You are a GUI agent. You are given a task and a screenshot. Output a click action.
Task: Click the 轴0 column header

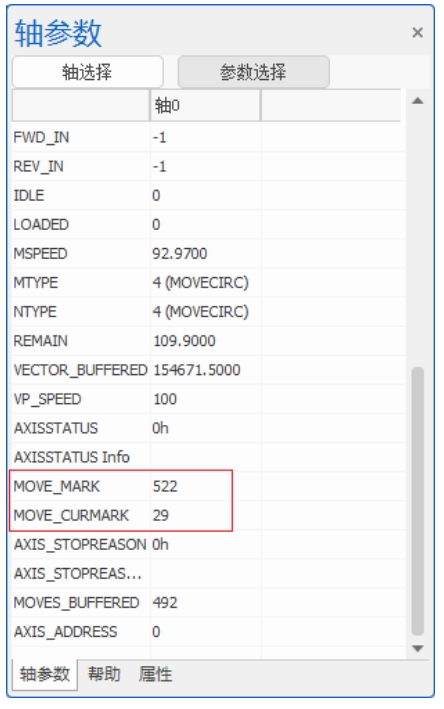click(205, 105)
